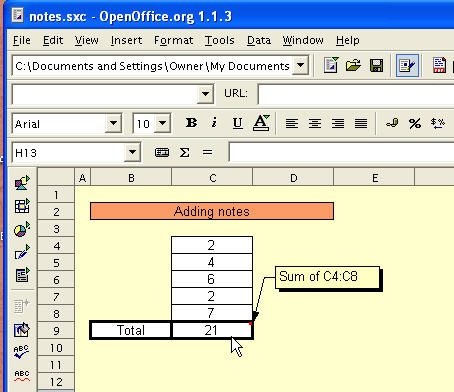
Task: Apply currency number format icon
Action: point(392,123)
